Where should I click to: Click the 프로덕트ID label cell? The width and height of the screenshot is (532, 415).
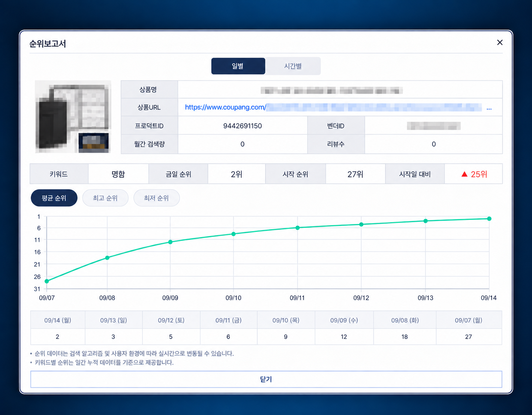coord(149,126)
